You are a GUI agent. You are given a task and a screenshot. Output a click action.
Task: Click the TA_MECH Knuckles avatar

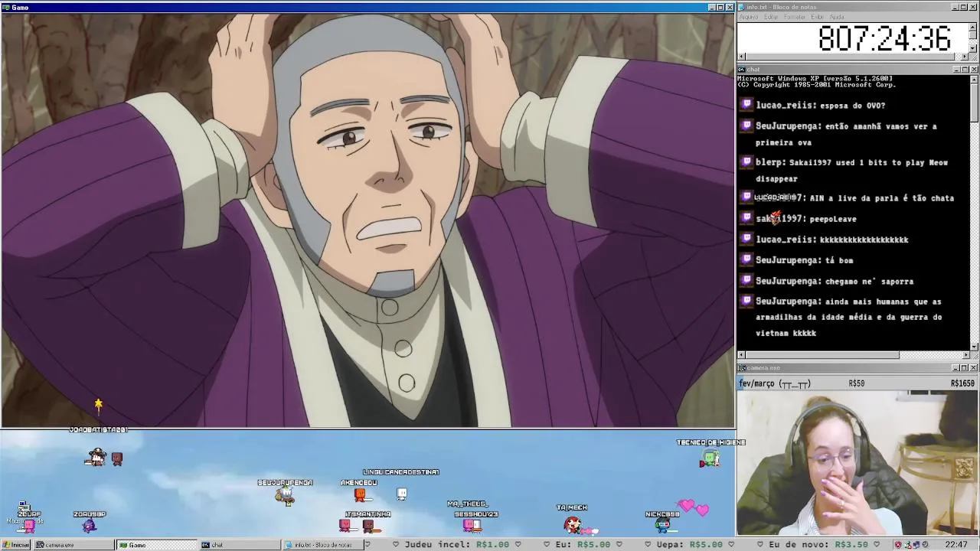point(572,524)
